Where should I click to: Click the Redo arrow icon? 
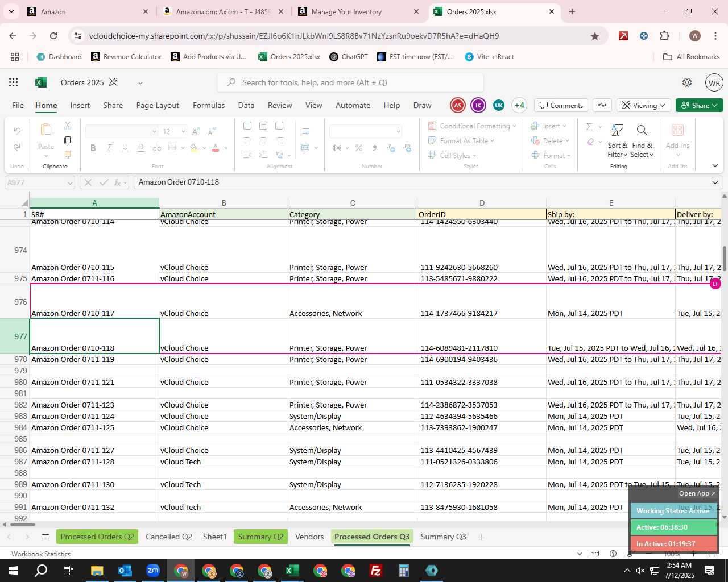pos(17,147)
